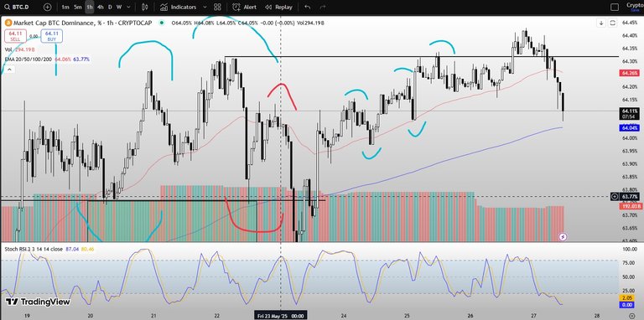This screenshot has height=320, width=644.
Task: Click the lightning bolt go-to-realtime icon
Action: [563, 237]
